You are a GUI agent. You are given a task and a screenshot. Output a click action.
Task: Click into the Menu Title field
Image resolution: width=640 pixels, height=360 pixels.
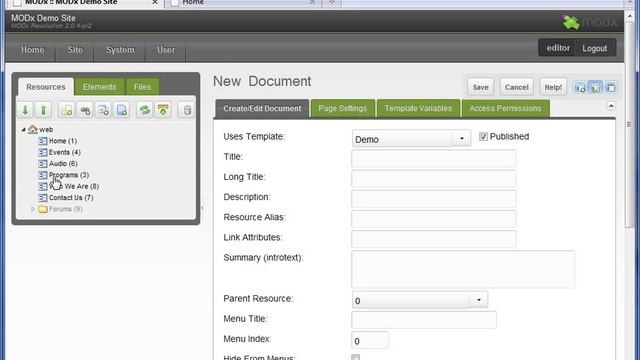point(424,320)
